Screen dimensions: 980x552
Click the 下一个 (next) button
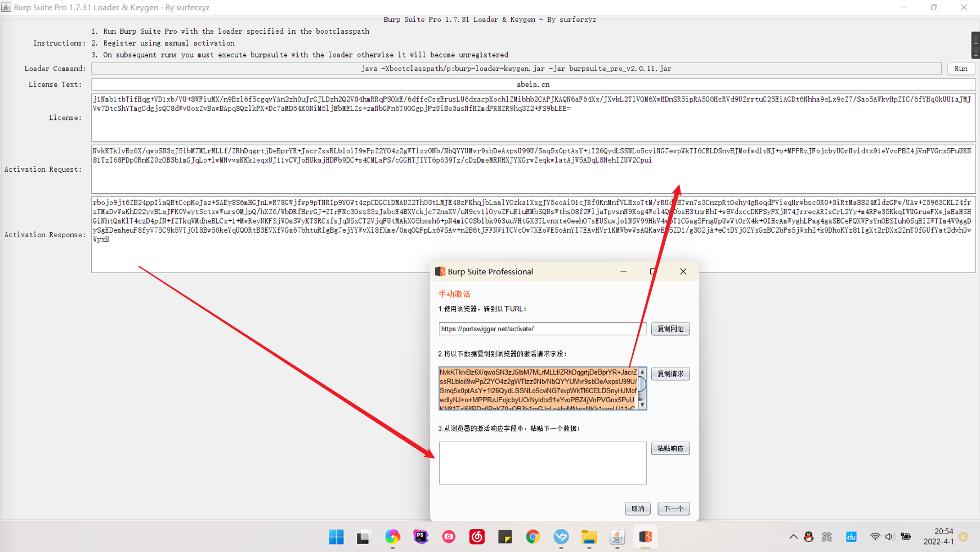[x=673, y=509]
